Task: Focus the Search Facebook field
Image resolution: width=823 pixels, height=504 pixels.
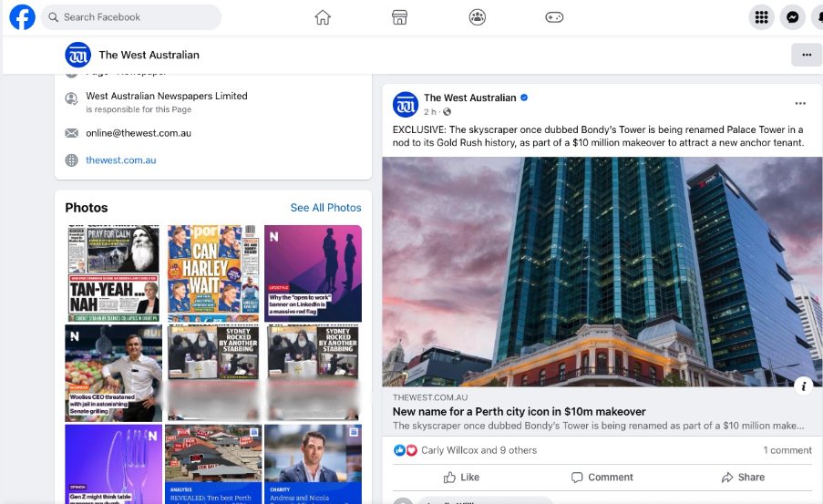Action: [x=131, y=17]
